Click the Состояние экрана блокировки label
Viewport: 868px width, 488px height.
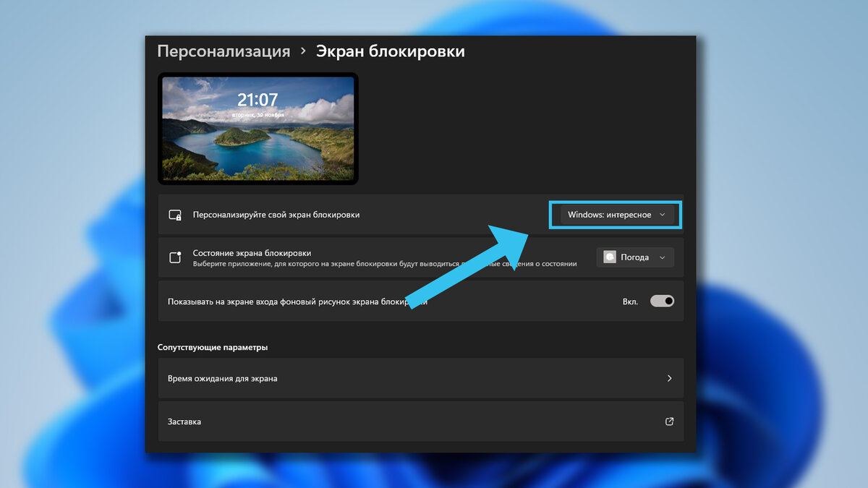pyautogui.click(x=252, y=253)
